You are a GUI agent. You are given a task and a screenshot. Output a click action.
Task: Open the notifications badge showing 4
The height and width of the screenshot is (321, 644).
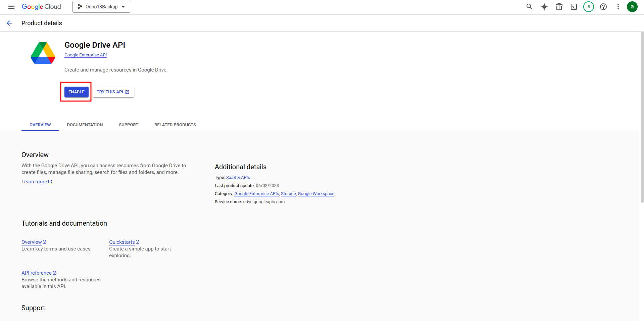[x=588, y=7]
